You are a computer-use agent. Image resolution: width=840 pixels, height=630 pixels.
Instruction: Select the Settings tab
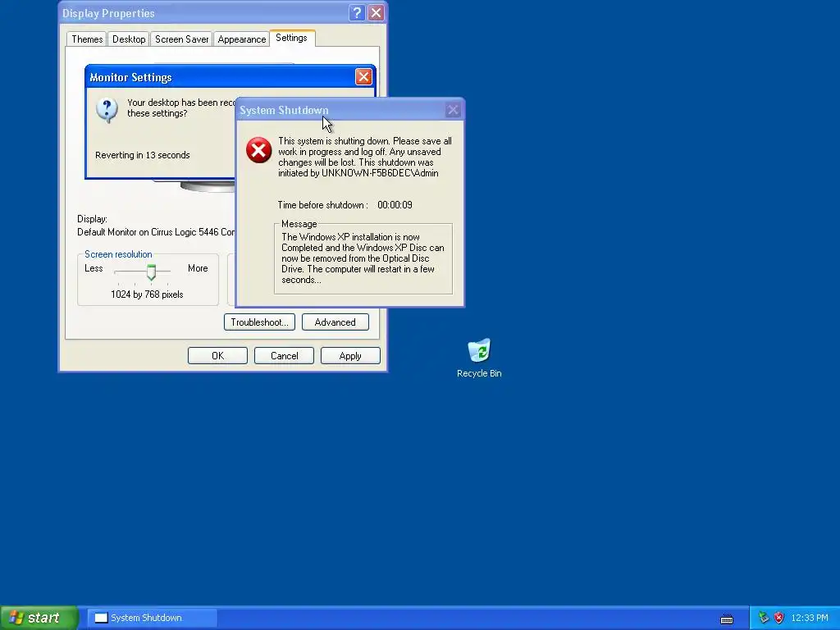[x=292, y=38]
